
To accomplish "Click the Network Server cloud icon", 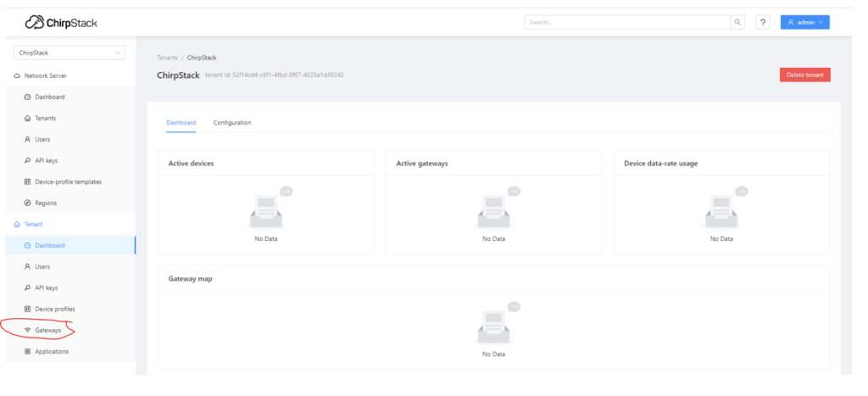I will click(17, 75).
